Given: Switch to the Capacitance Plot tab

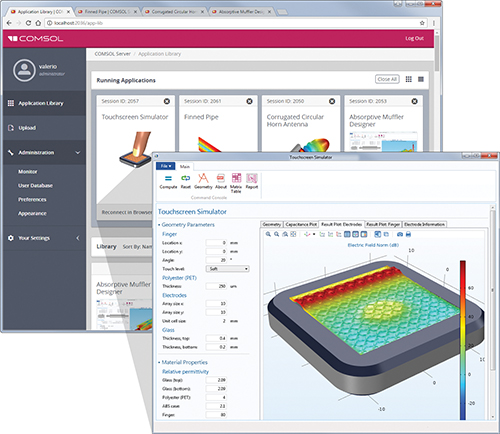Looking at the screenshot, I should [x=301, y=224].
